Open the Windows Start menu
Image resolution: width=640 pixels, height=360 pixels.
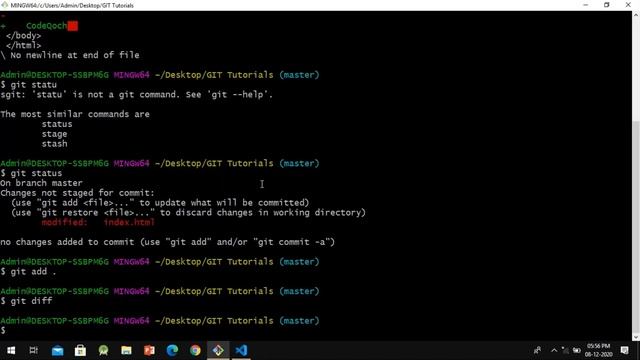[x=11, y=350]
